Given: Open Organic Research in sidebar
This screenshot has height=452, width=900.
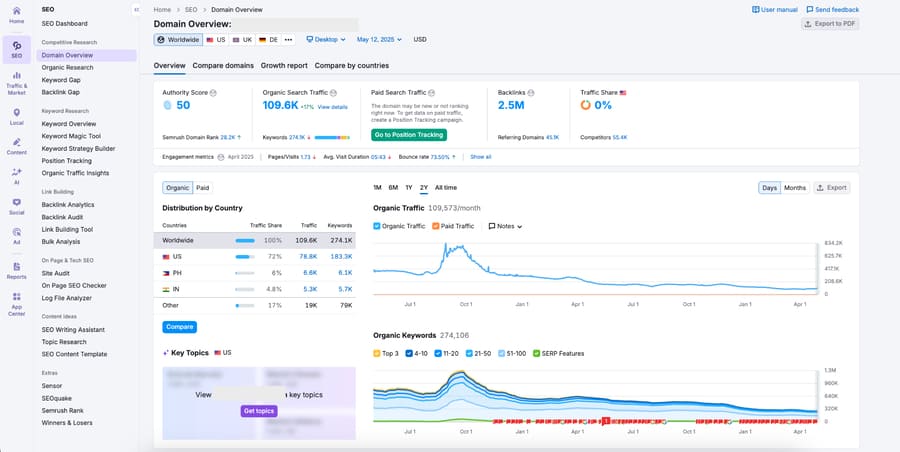Looking at the screenshot, I should [67, 67].
